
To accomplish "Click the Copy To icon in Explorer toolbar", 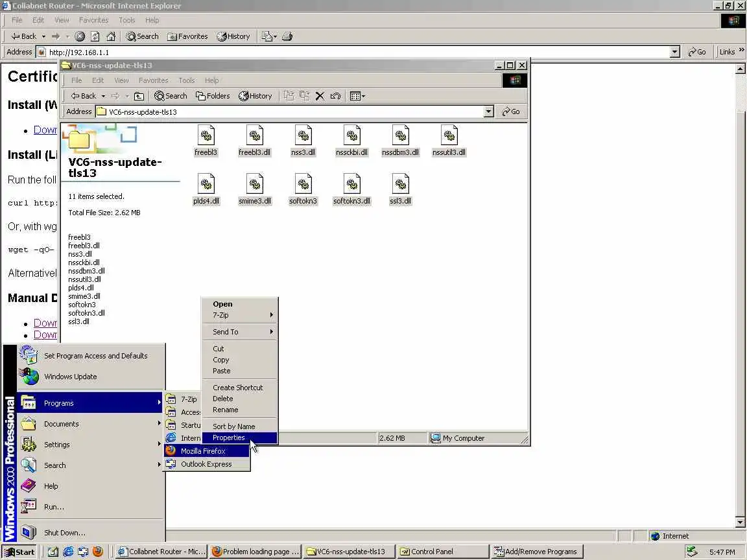I will pos(304,96).
